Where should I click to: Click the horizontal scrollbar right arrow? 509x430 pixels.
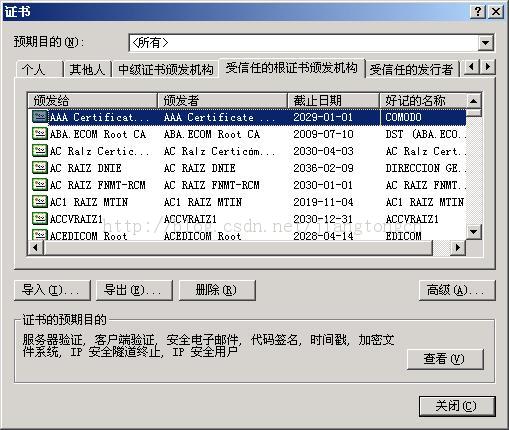458,247
